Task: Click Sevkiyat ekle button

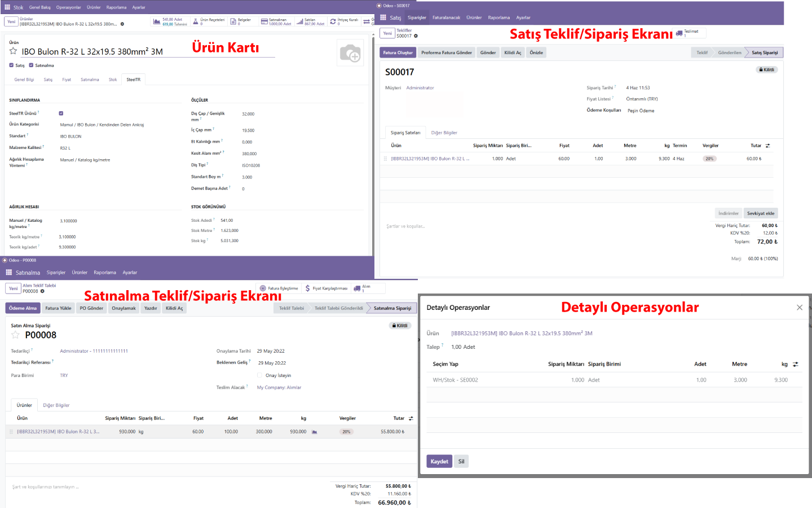Action: (761, 213)
